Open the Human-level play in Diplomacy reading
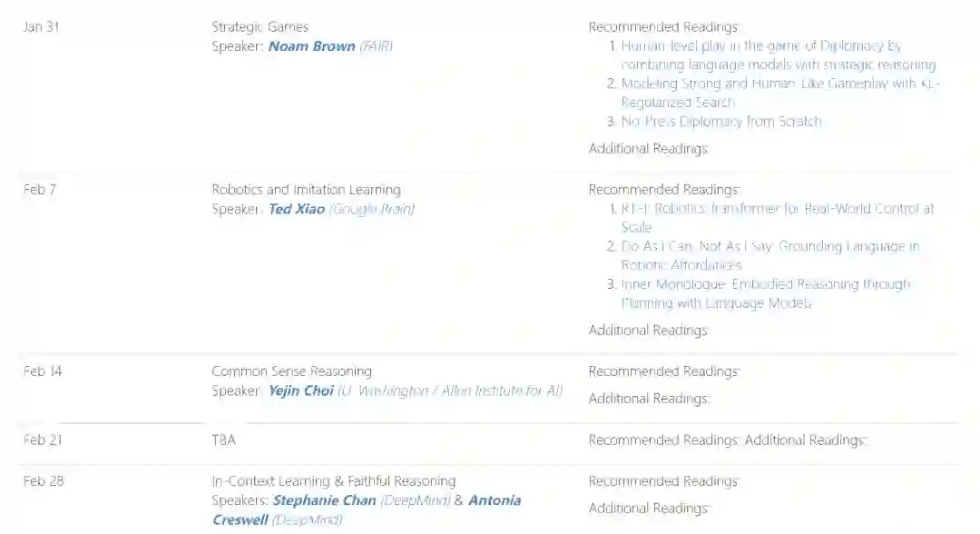 click(760, 46)
